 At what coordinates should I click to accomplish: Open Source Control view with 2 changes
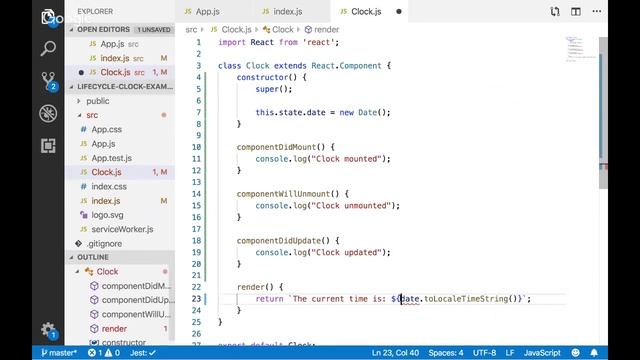[x=48, y=81]
